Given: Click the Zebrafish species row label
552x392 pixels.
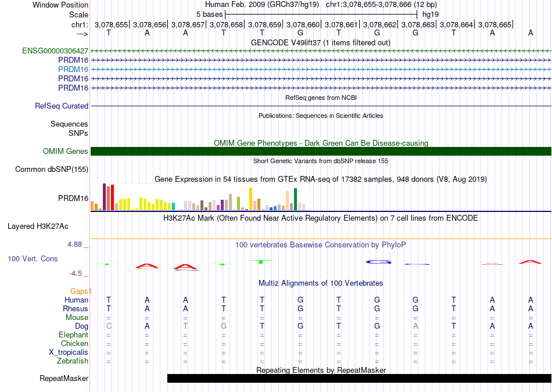Looking at the screenshot, I should click(73, 361).
